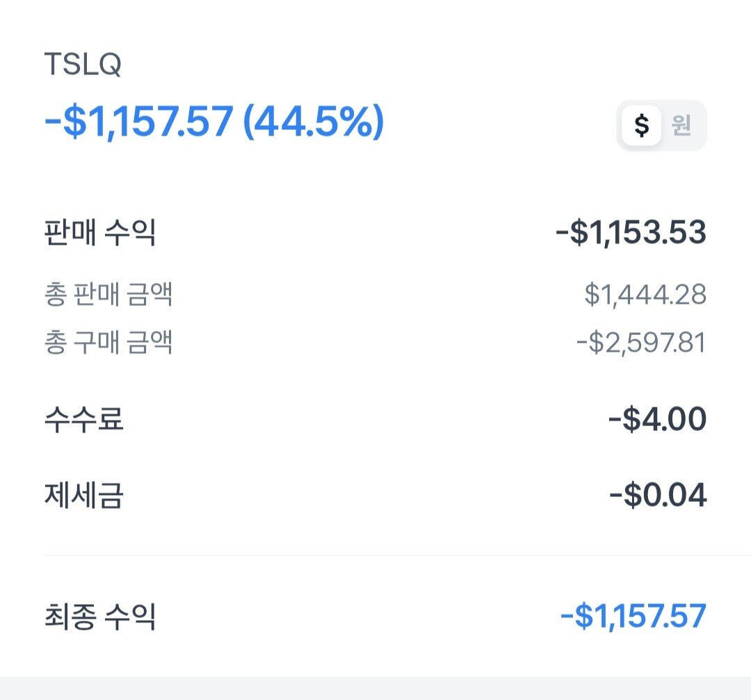Select the 총 구매 금액 label
751x700 pixels.
click(x=108, y=342)
